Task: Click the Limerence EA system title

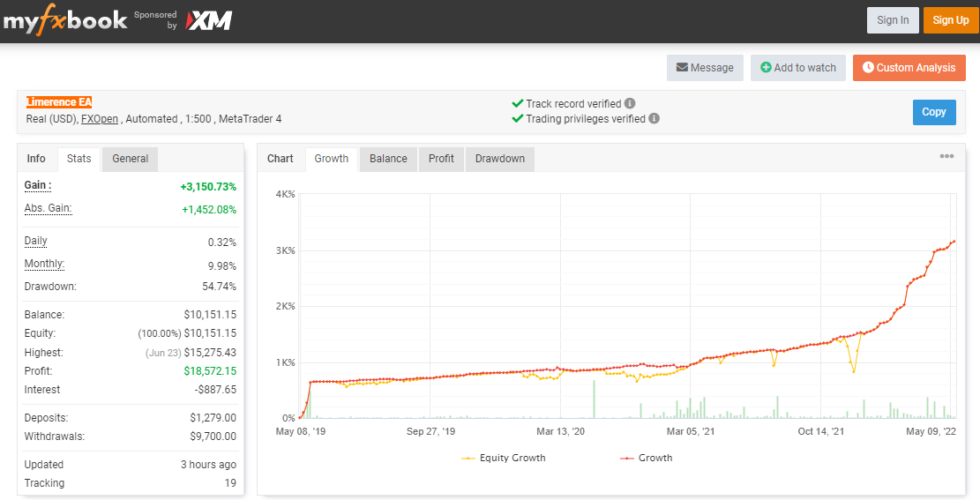Action: tap(59, 102)
